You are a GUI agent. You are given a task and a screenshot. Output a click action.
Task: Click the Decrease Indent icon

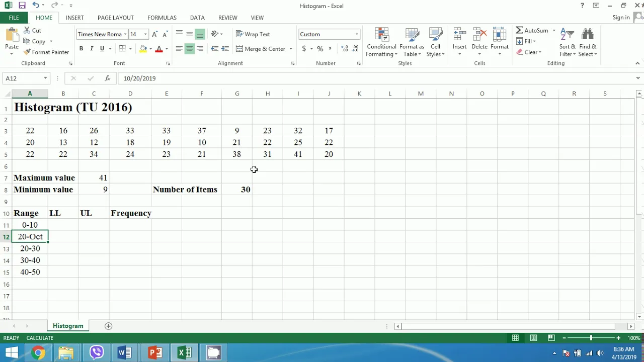coord(215,49)
